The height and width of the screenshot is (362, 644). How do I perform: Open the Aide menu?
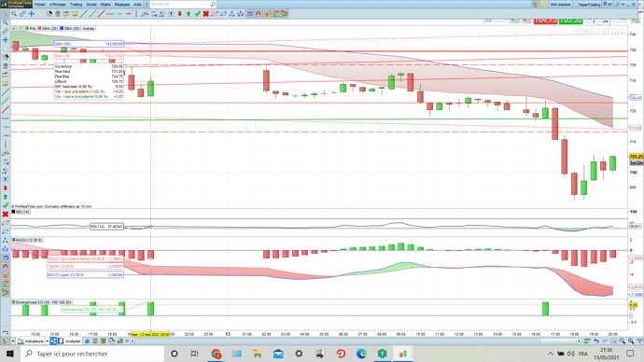[137, 4]
